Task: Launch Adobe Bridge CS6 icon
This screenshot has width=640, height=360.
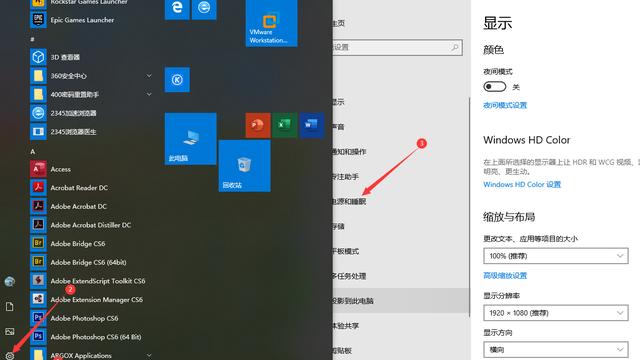Action: click(38, 244)
